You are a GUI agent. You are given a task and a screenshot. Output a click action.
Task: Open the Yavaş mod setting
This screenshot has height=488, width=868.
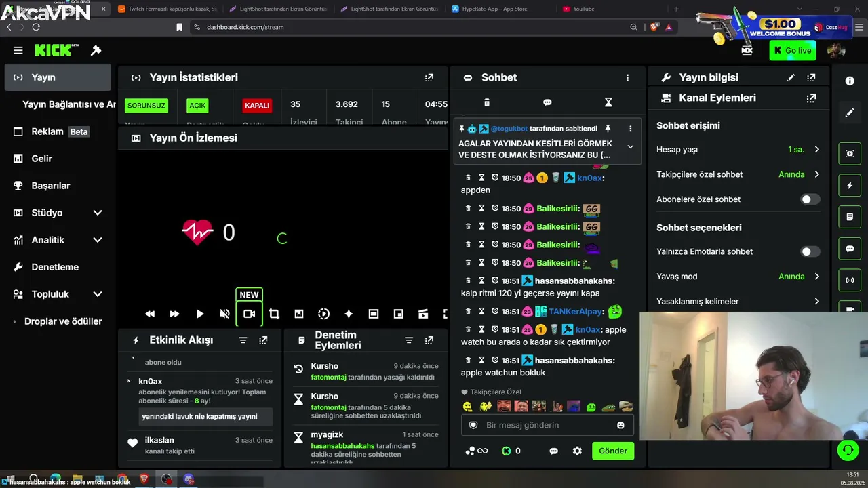[738, 277]
